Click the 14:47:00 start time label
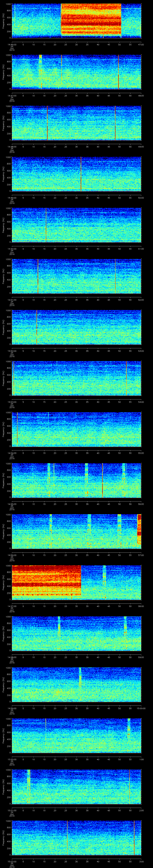 tap(12, 96)
